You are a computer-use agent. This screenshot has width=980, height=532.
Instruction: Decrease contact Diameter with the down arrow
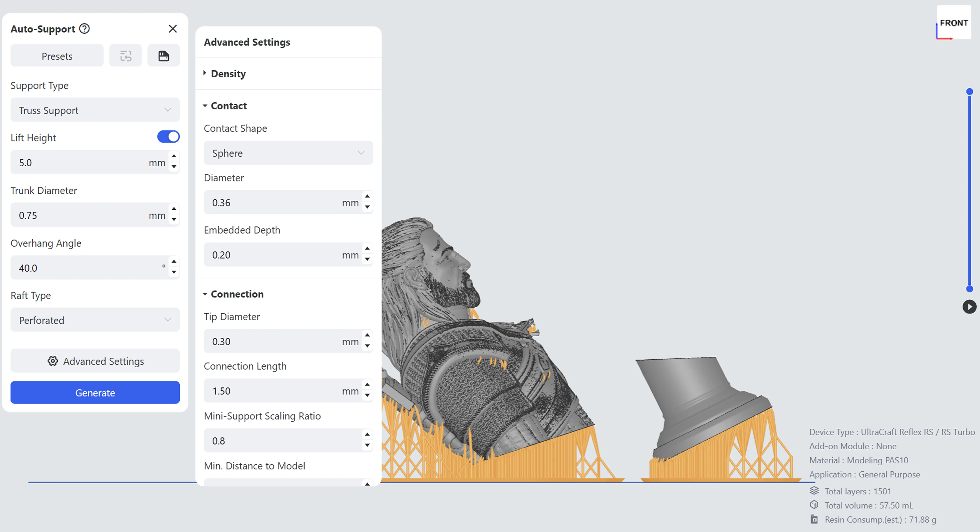pos(367,207)
